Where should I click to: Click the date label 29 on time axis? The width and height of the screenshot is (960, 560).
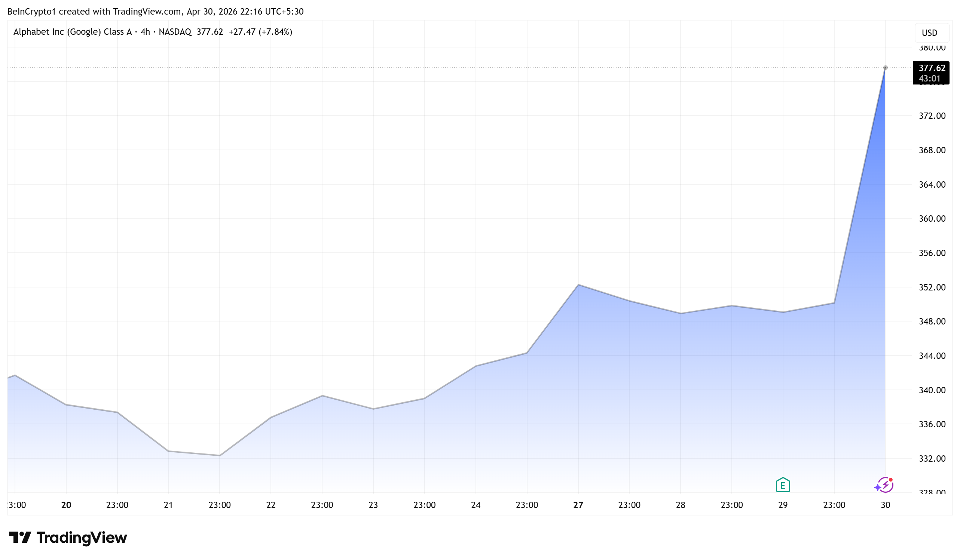pyautogui.click(x=783, y=505)
